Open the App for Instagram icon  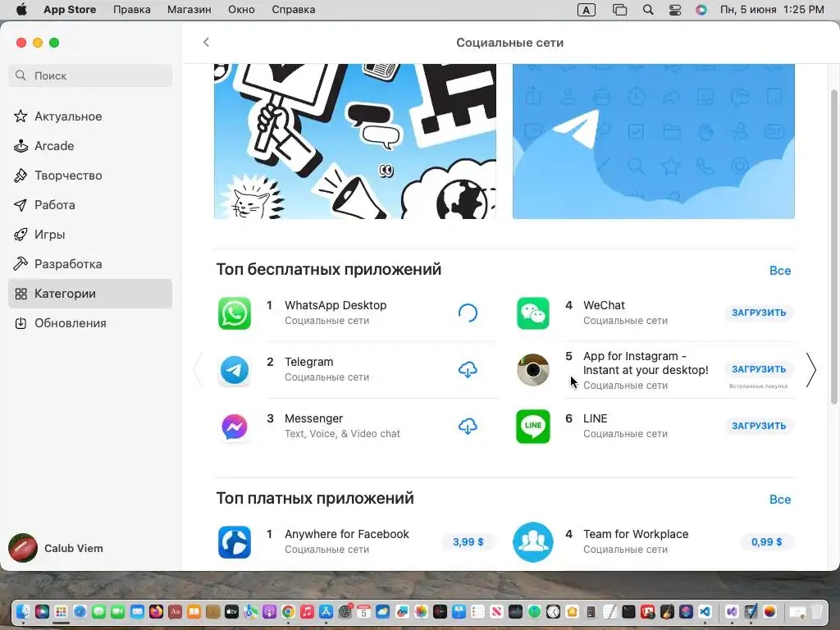[533, 370]
